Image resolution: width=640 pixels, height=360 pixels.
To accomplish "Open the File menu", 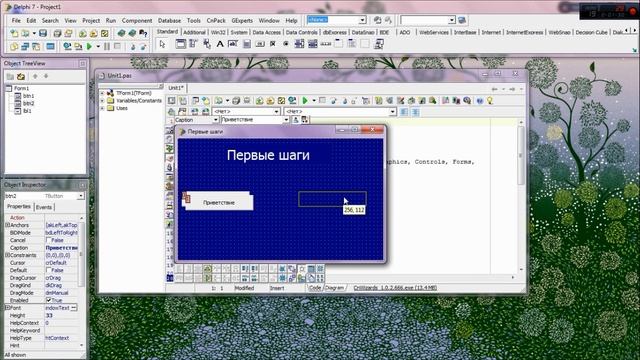I will point(16,20).
